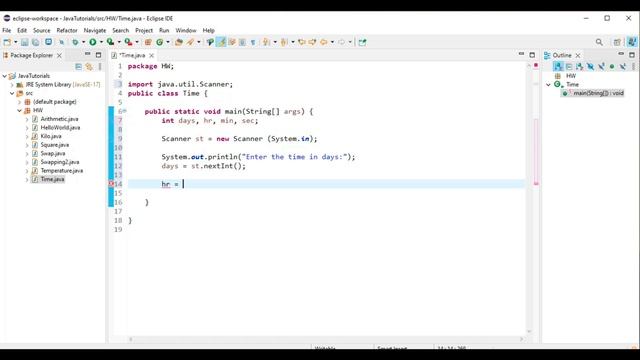Navigate Forward to next location

[x=341, y=42]
